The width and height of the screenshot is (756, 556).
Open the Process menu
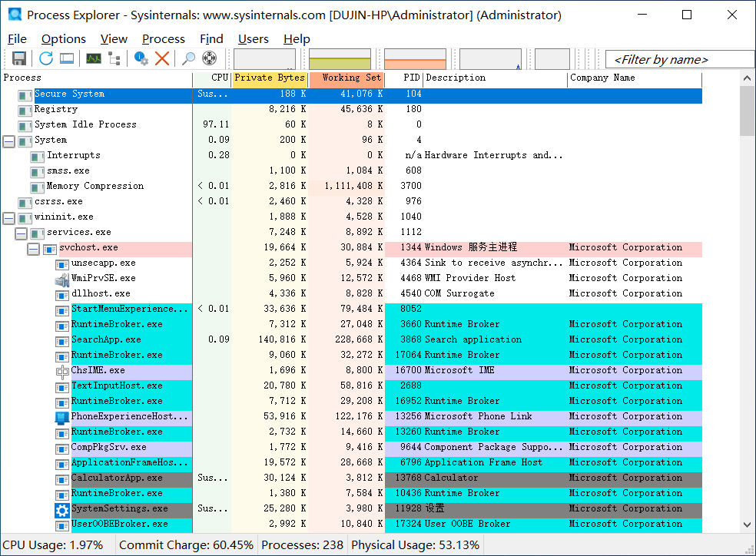pos(163,38)
